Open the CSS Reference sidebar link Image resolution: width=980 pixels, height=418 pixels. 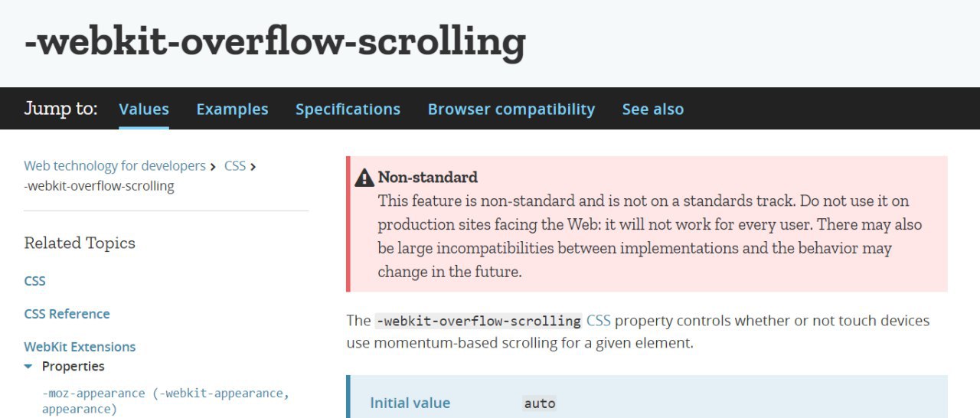67,314
